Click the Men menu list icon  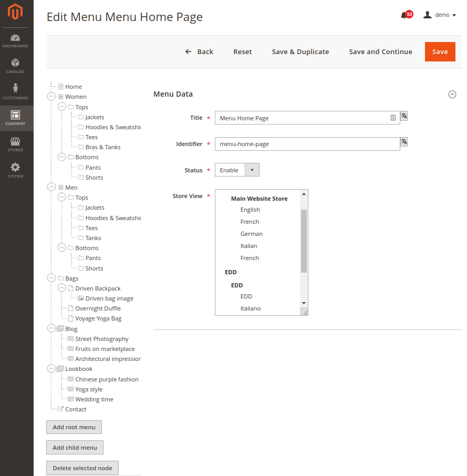(x=61, y=188)
